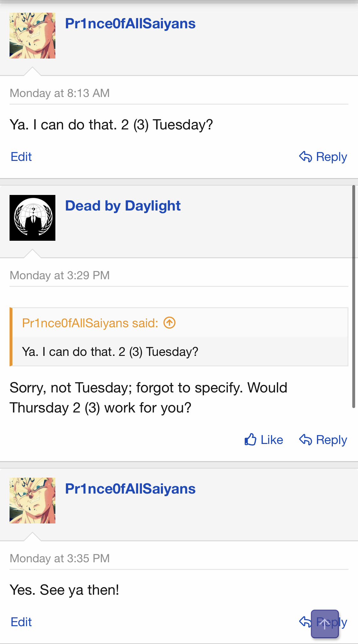
Task: Open the Vegeta avatar on the first post
Action: [32, 36]
